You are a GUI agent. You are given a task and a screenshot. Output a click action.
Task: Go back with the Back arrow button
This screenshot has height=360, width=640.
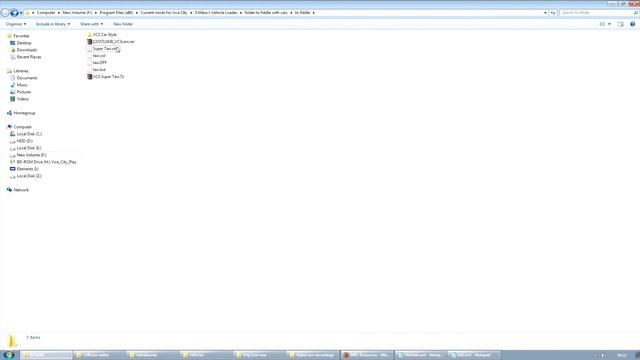pos(5,13)
